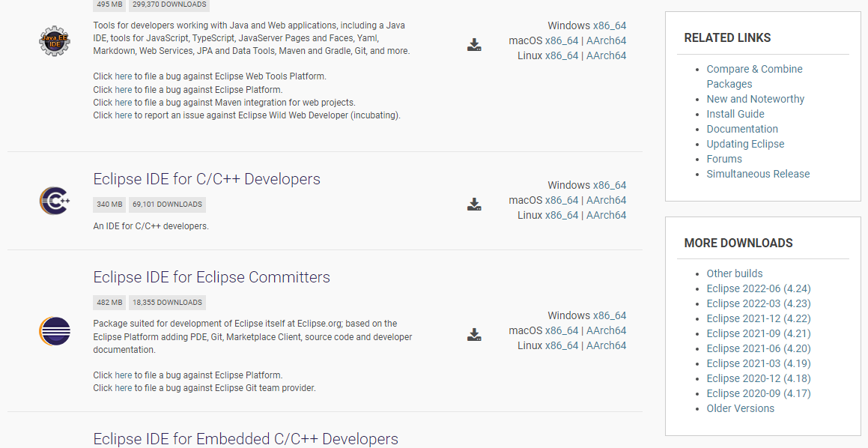The image size is (868, 448).
Task: Open Simultaneous Release link
Action: point(758,173)
